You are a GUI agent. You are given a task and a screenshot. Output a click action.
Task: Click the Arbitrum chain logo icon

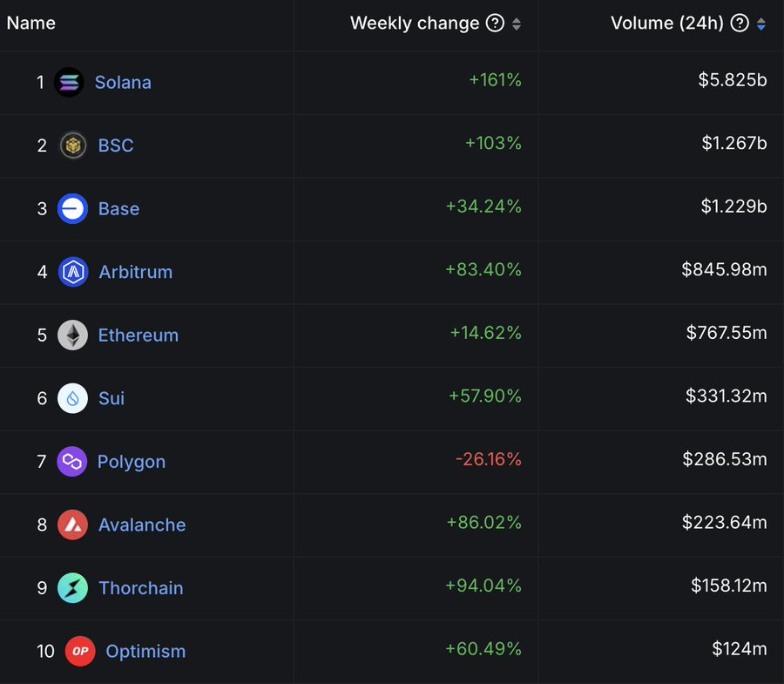click(x=72, y=272)
